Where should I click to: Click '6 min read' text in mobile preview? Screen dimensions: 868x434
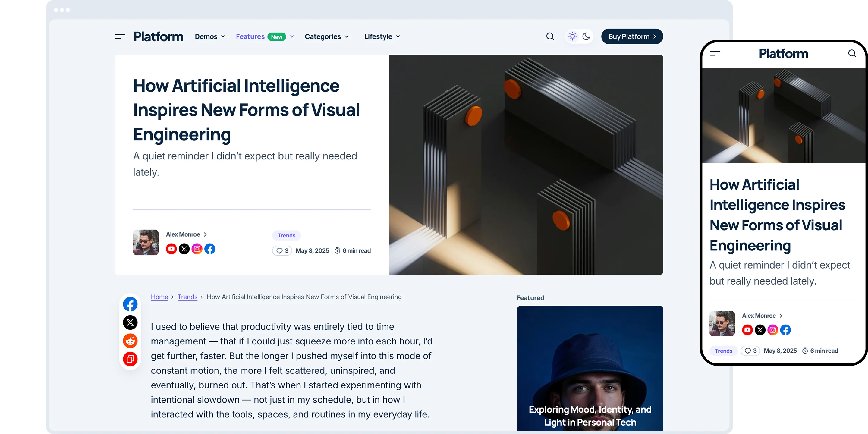[824, 351]
